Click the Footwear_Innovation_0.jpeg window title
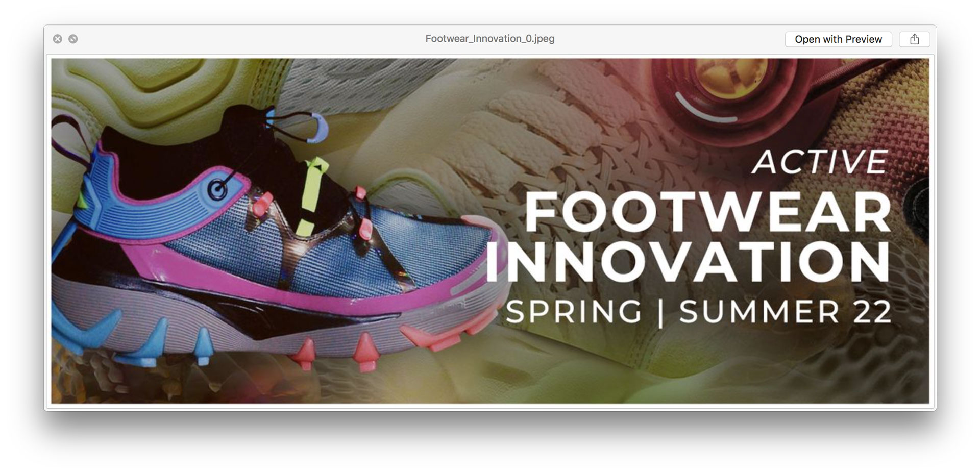The width and height of the screenshot is (980, 473). [490, 39]
